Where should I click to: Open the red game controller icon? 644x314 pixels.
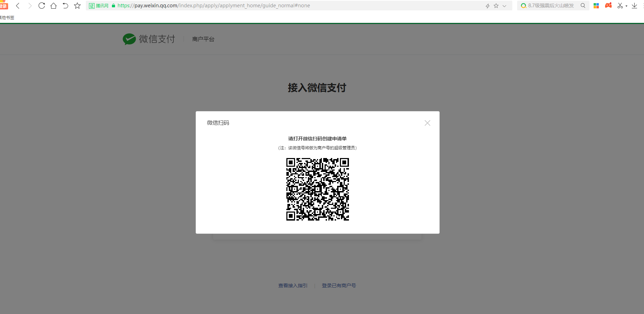[608, 5]
